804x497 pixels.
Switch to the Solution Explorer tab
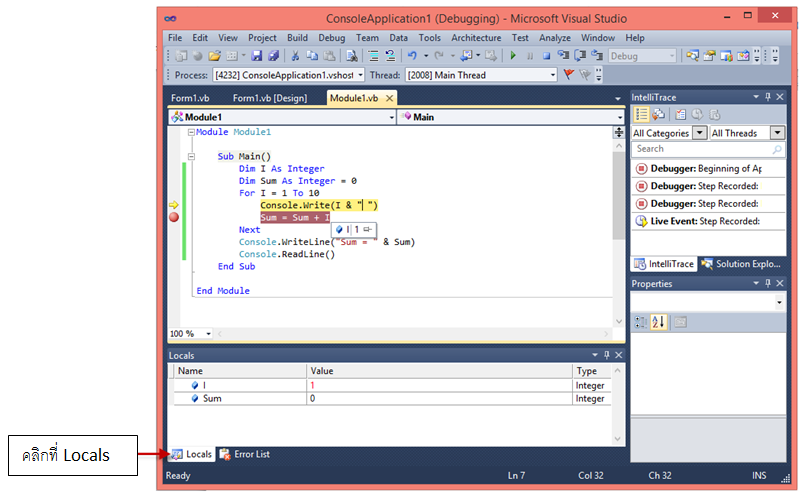point(741,264)
